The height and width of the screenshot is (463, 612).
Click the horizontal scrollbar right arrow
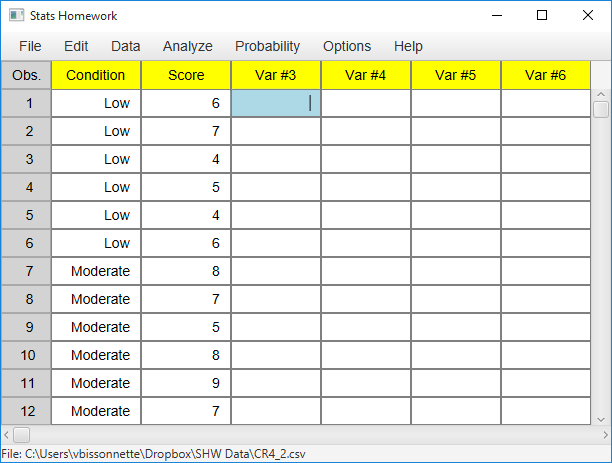pyautogui.click(x=605, y=435)
